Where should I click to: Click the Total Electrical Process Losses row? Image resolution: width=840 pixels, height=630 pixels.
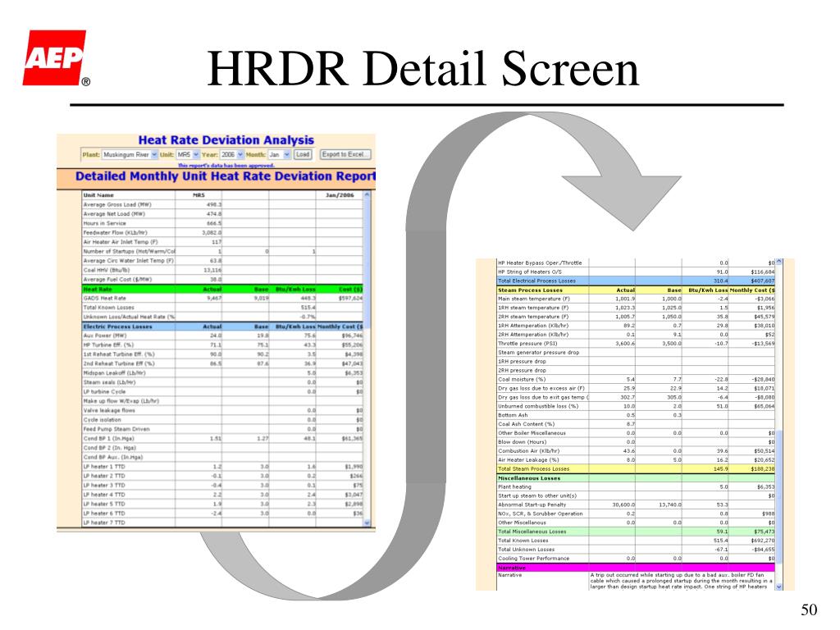(x=636, y=281)
